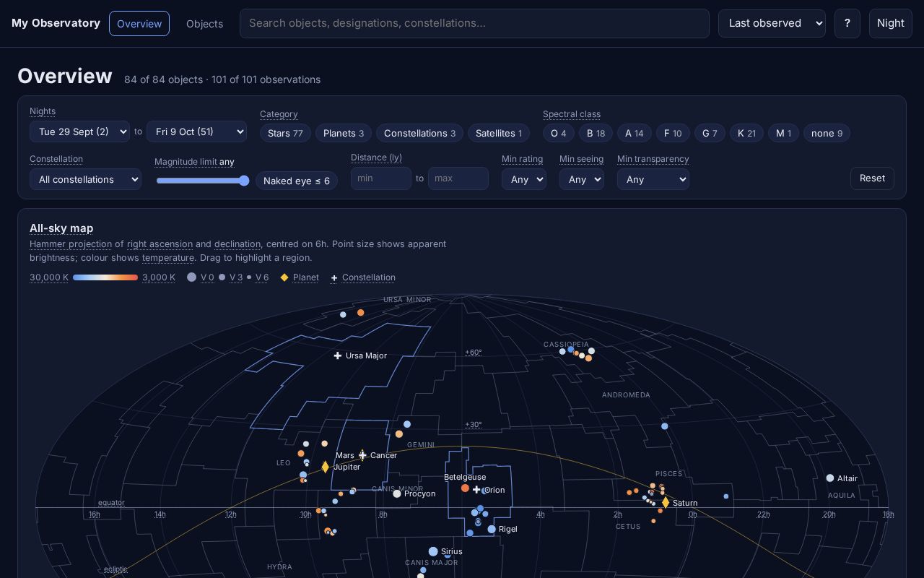This screenshot has height=578, width=924.
Task: Toggle the Planets category filter
Action: 344,133
